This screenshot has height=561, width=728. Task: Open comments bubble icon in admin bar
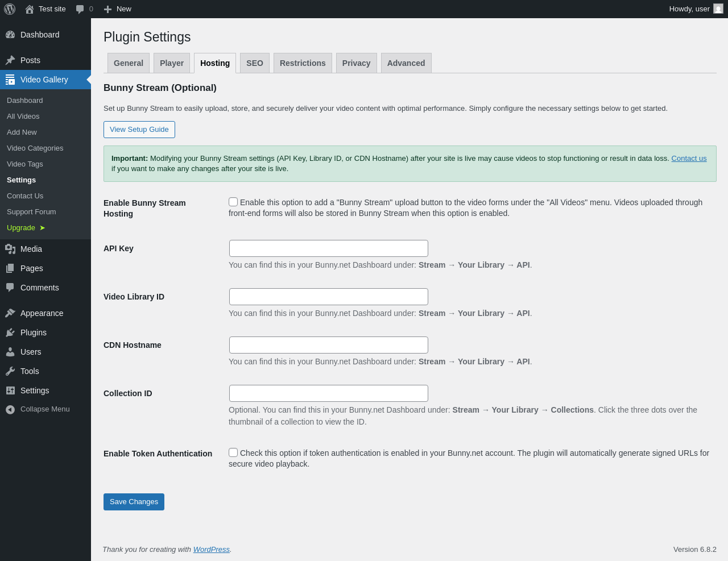coord(80,9)
